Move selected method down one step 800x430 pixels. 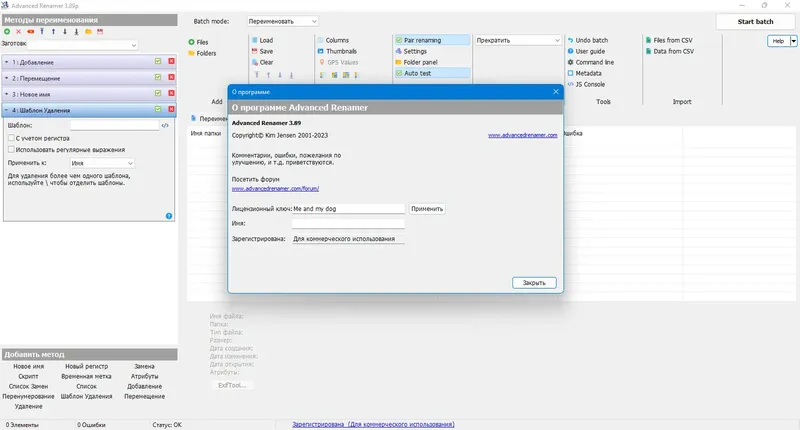pos(65,32)
